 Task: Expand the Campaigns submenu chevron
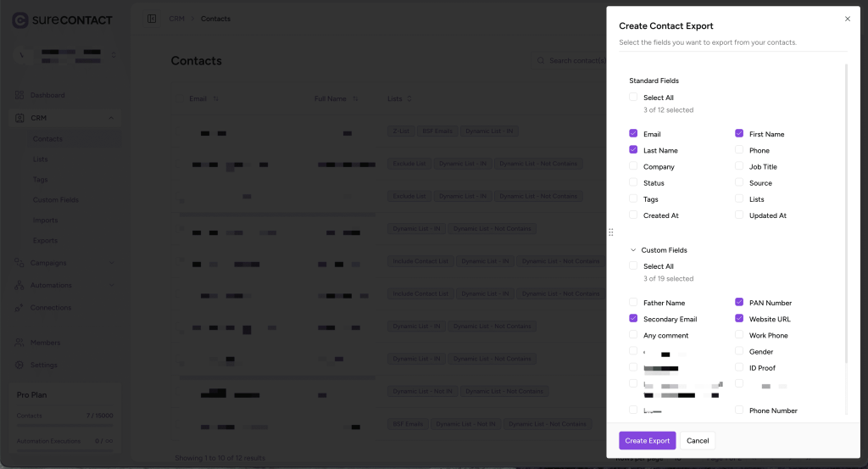point(111,263)
